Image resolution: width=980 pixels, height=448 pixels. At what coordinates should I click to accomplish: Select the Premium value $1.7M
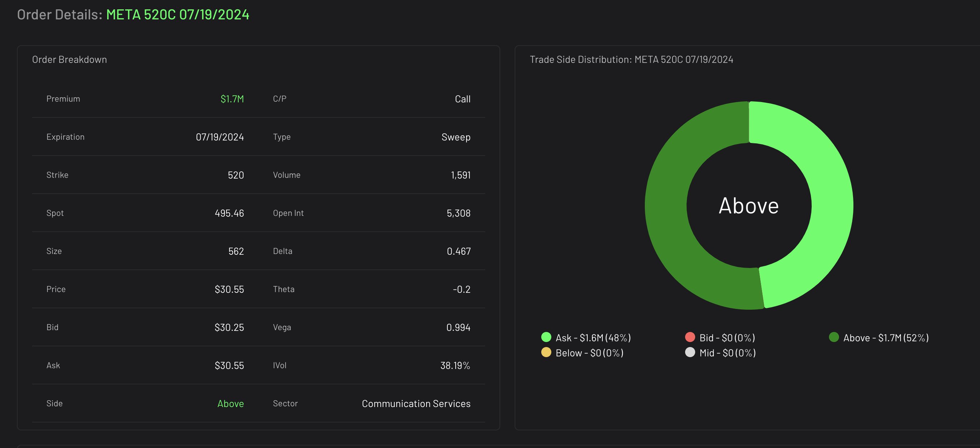pos(232,99)
